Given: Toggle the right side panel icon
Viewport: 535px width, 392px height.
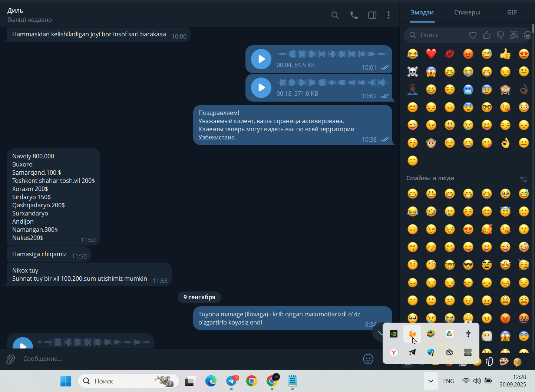Looking at the screenshot, I should point(372,15).
